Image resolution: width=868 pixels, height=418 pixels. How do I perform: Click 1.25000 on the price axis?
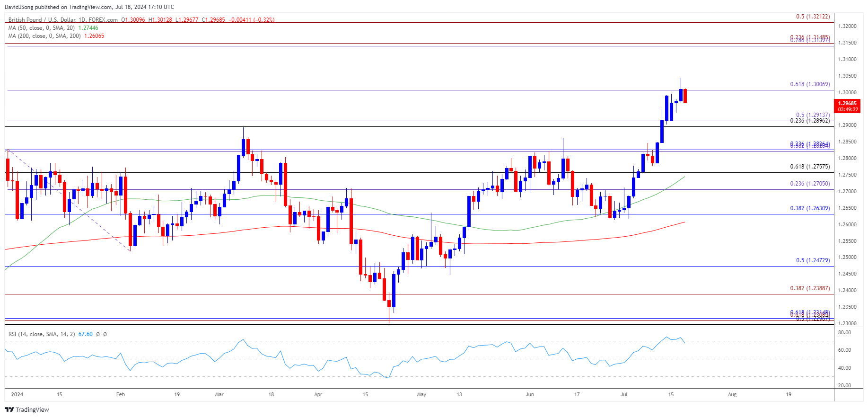point(847,258)
